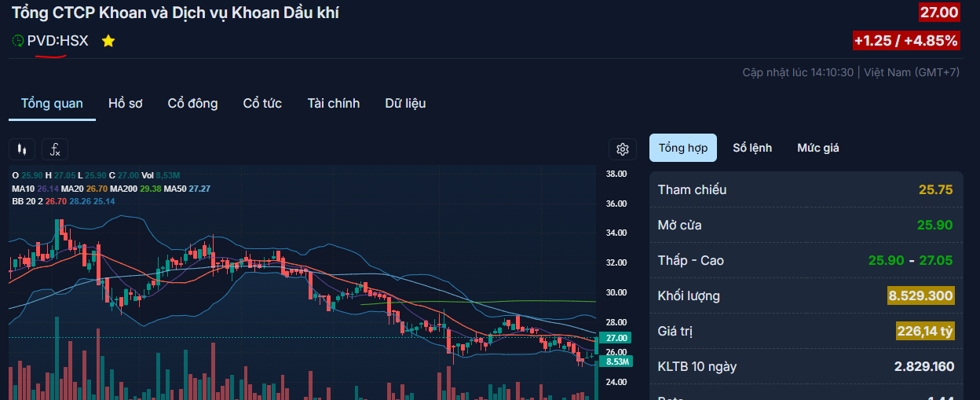Open the Cổ đông tab

point(192,104)
